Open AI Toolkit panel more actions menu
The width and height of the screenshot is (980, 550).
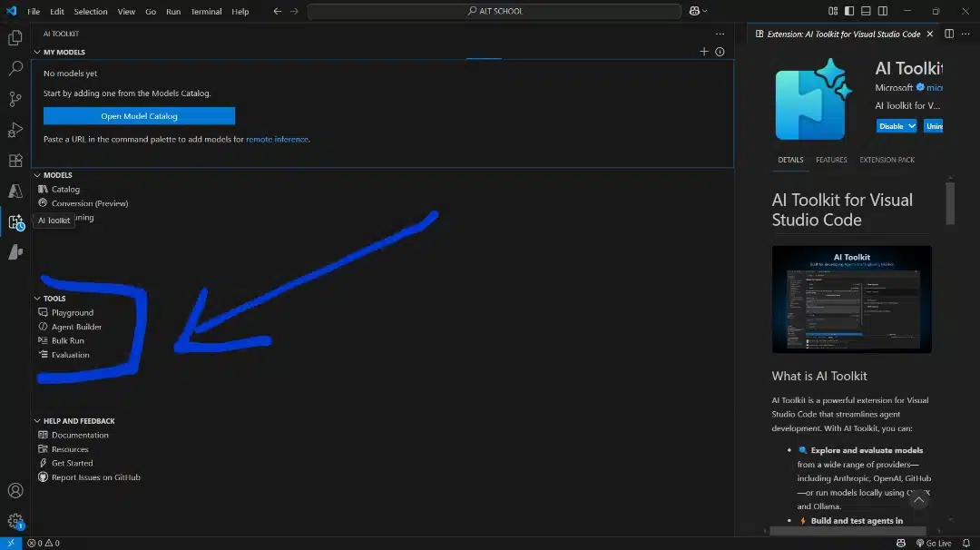[720, 34]
